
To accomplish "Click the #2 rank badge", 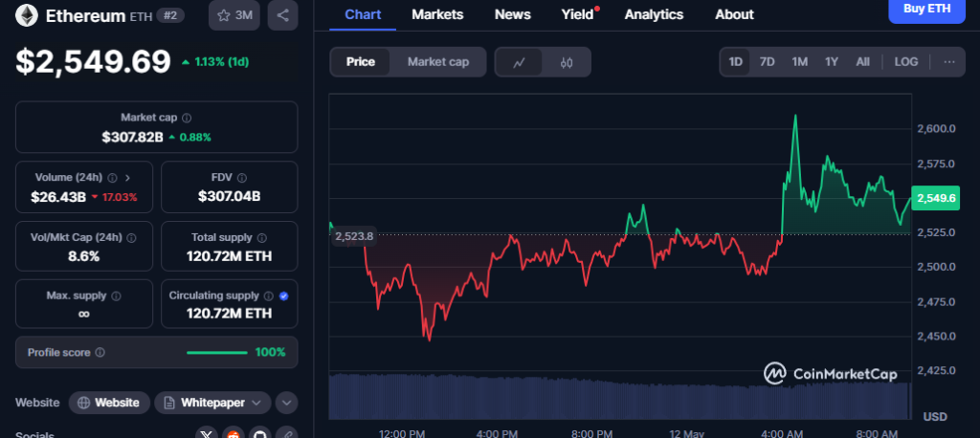I will click(x=170, y=15).
